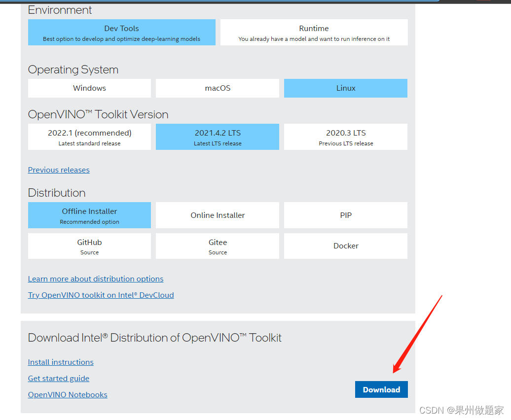The width and height of the screenshot is (511, 420).
Task: Choose Windows as the operating system
Action: pyautogui.click(x=89, y=88)
